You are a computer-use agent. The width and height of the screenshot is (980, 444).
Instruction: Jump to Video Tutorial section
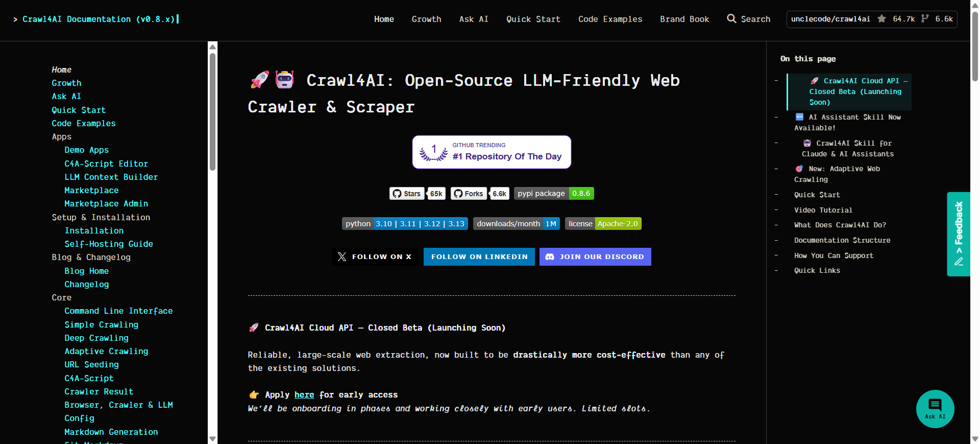pos(823,210)
